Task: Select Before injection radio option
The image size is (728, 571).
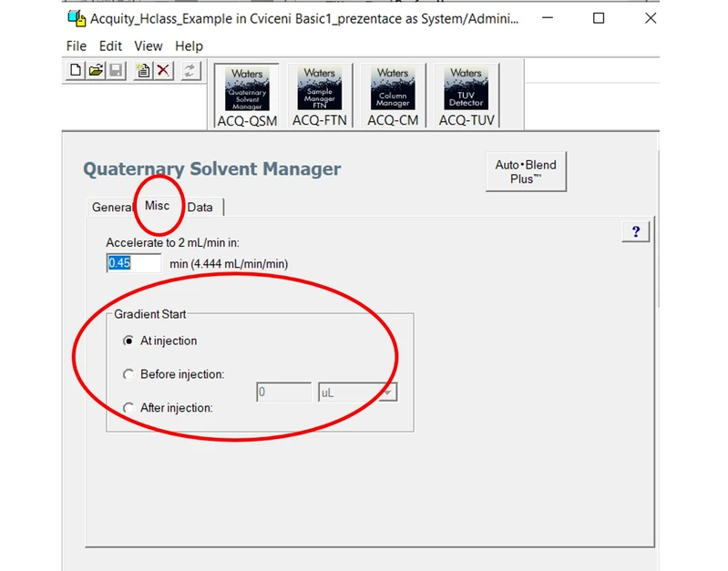Action: coord(128,374)
